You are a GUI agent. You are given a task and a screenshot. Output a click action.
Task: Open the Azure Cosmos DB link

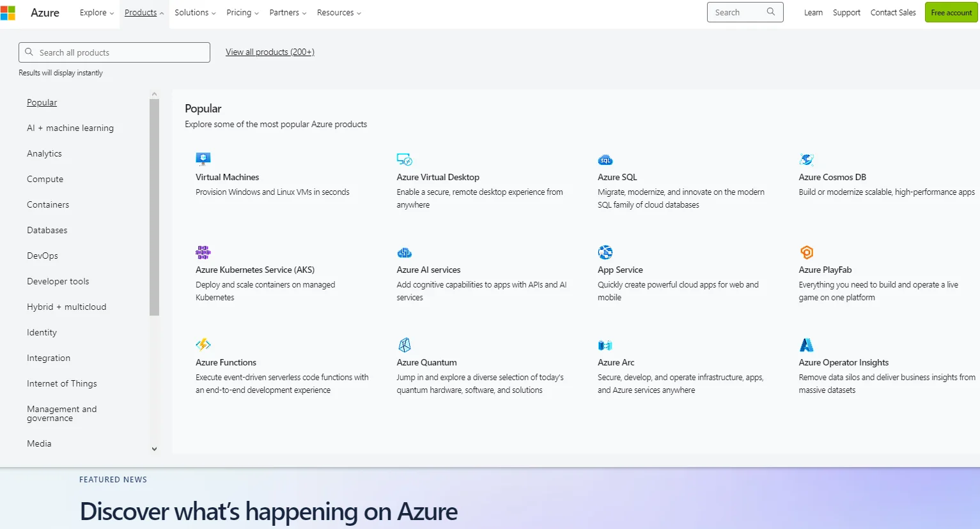832,177
